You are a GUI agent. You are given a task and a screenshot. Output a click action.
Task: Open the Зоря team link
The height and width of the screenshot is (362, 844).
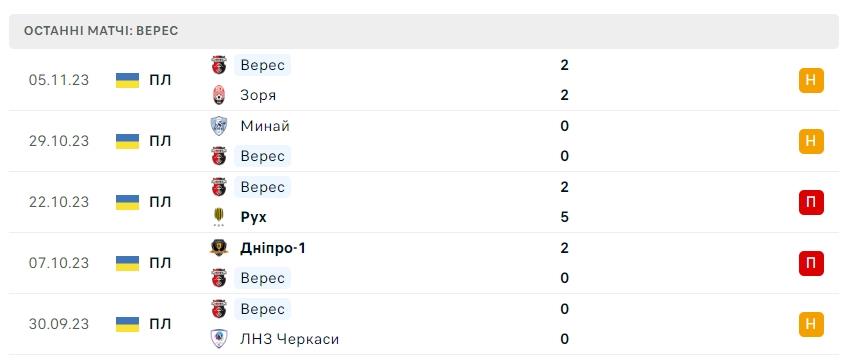(258, 96)
